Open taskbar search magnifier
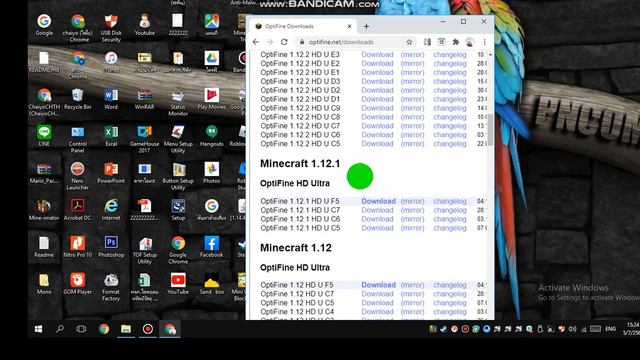640x360 pixels. pyautogui.click(x=60, y=329)
